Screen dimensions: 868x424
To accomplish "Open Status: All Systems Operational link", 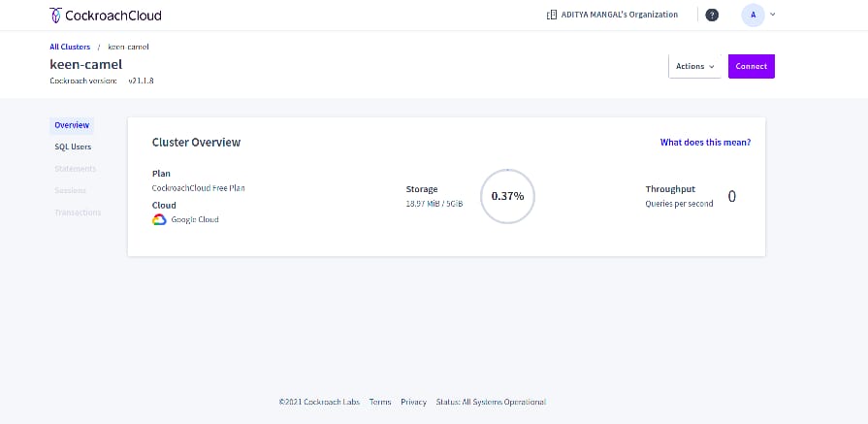I will [491, 402].
